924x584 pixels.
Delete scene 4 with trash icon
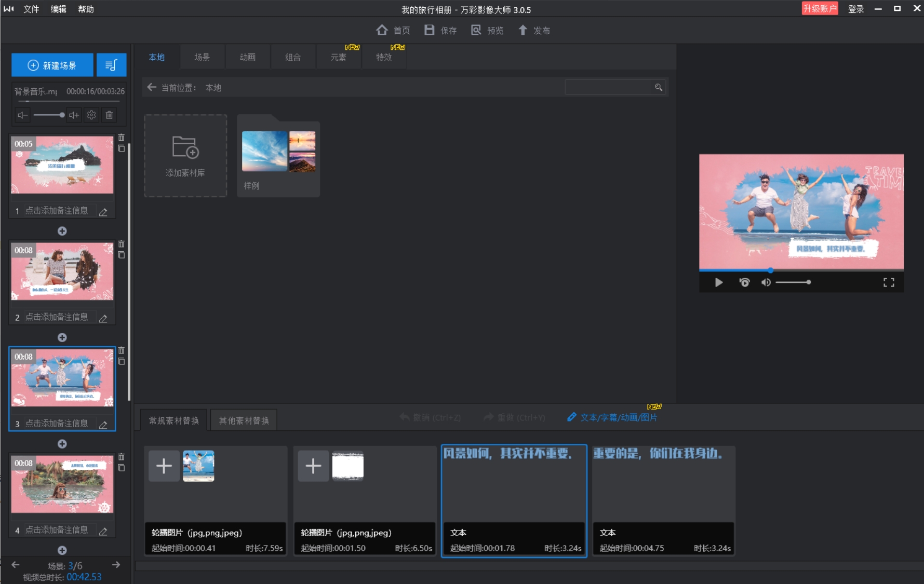[x=121, y=457]
